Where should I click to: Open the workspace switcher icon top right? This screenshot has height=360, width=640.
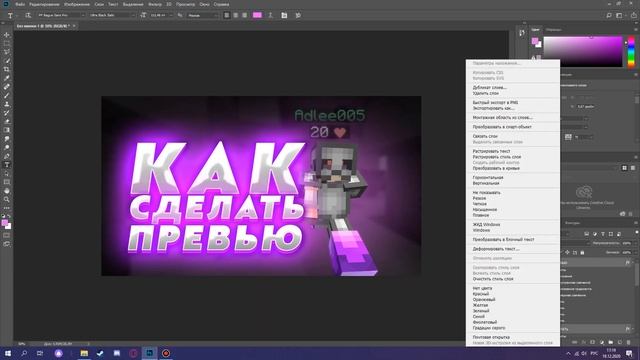pyautogui.click(x=620, y=15)
